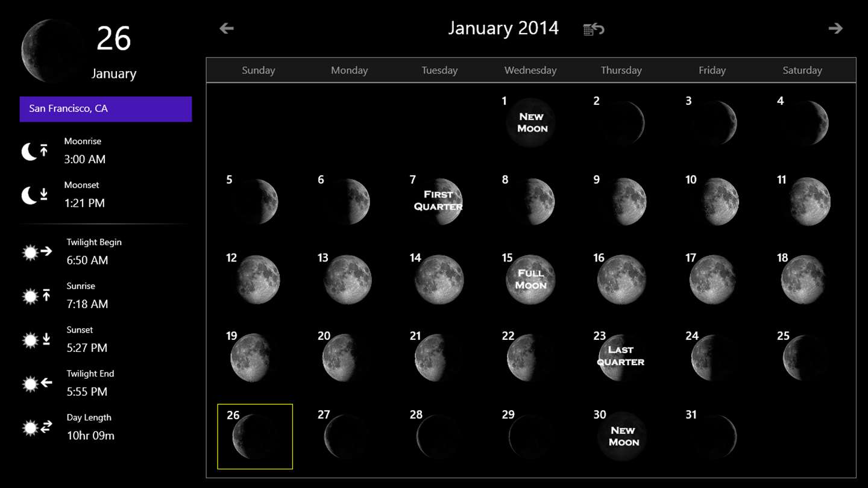Click the Twilight End sun icon
The image size is (868, 488).
click(x=37, y=383)
